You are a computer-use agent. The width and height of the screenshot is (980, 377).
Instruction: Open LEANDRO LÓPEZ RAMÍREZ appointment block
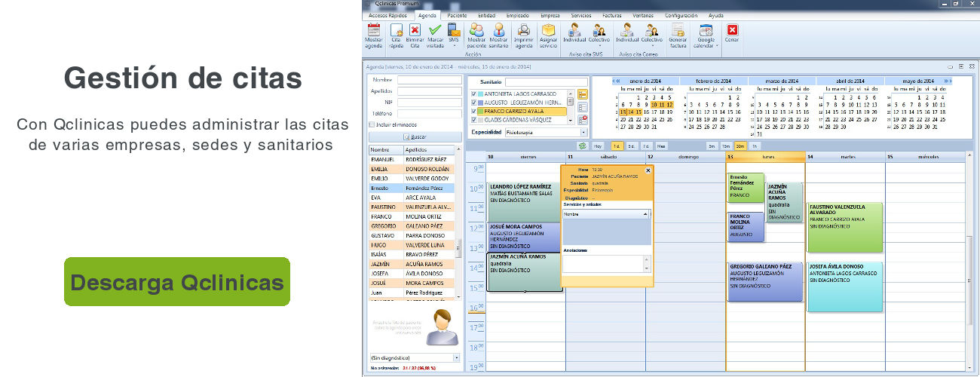(x=525, y=201)
